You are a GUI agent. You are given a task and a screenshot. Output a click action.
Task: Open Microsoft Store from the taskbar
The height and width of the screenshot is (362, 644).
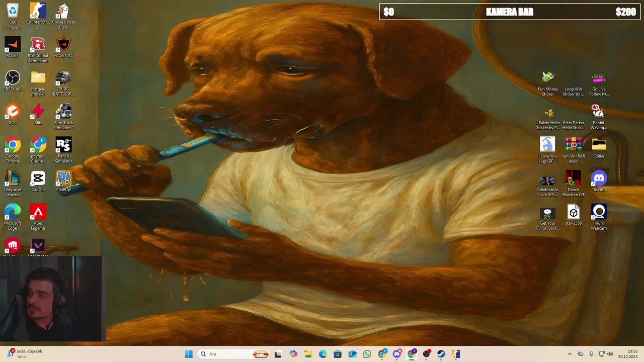[x=338, y=354]
